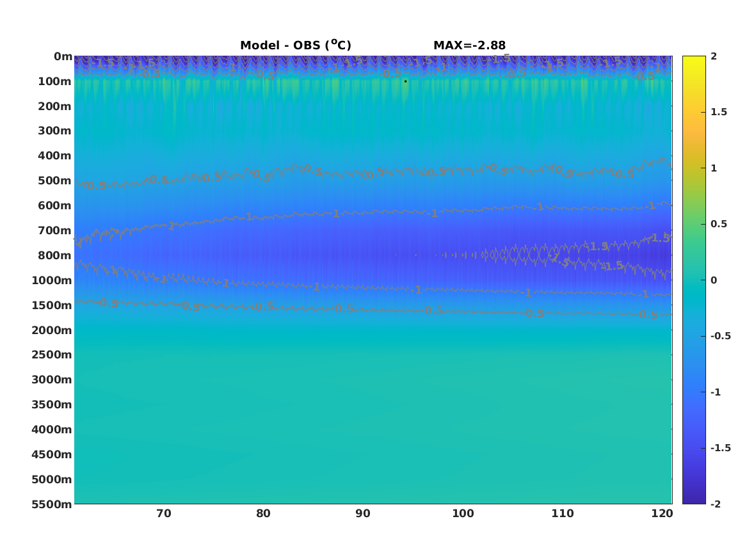
Task: Click the dark purple bottom of the colorbar
Action: pos(694,501)
